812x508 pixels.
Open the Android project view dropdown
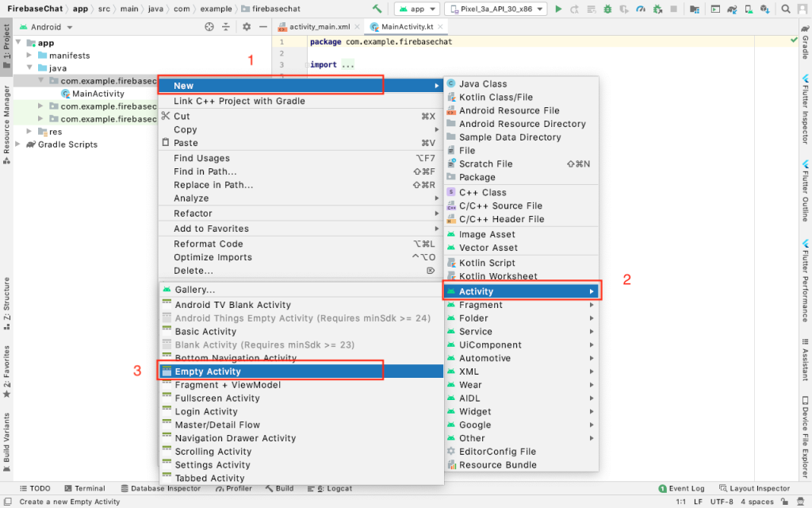[x=46, y=27]
